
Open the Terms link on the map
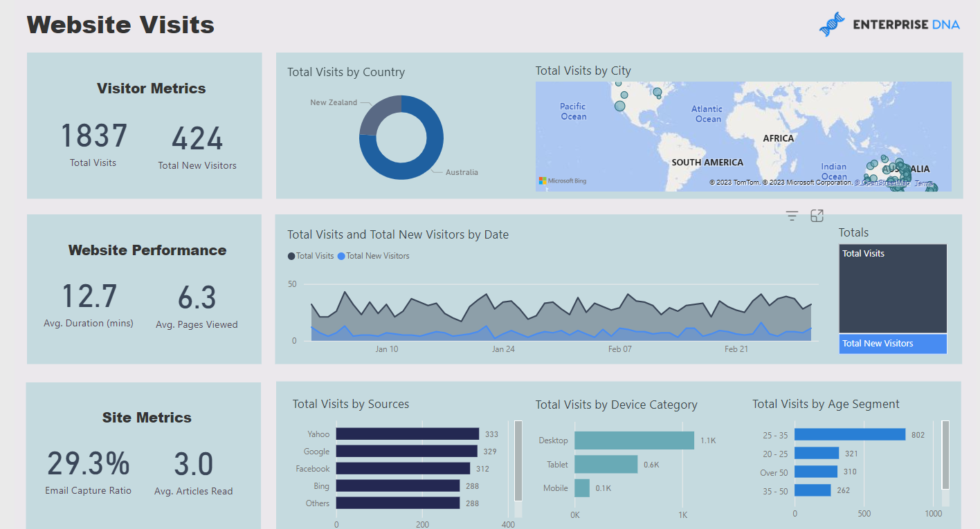pyautogui.click(x=924, y=183)
